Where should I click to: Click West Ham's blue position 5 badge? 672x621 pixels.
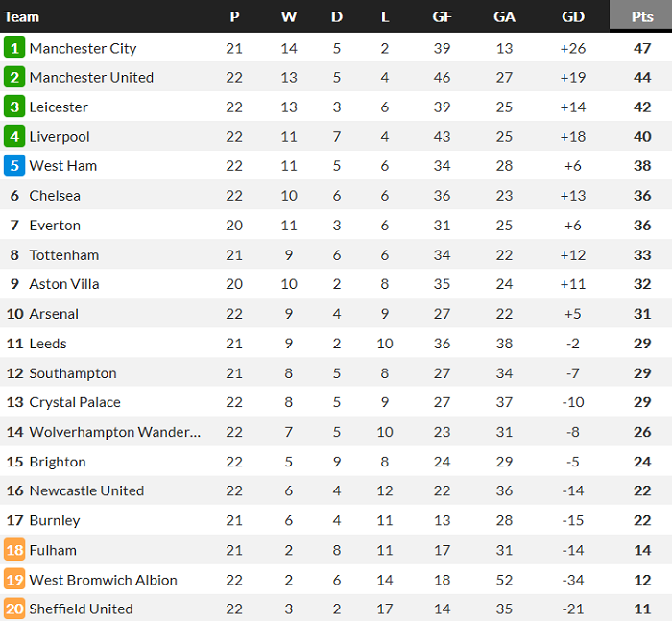point(14,166)
